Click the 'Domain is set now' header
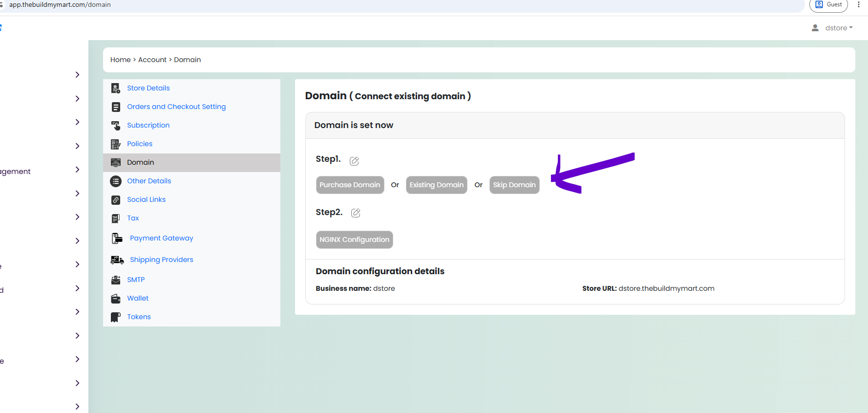868x413 pixels. point(354,125)
